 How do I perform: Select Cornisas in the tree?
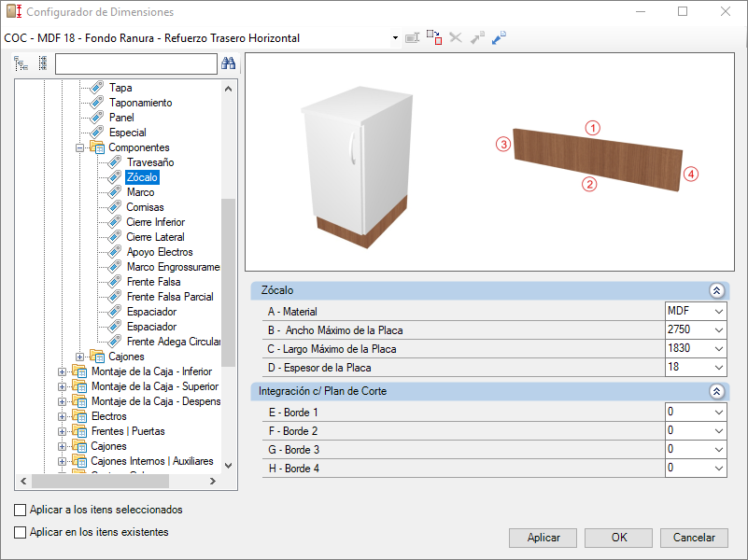[145, 207]
